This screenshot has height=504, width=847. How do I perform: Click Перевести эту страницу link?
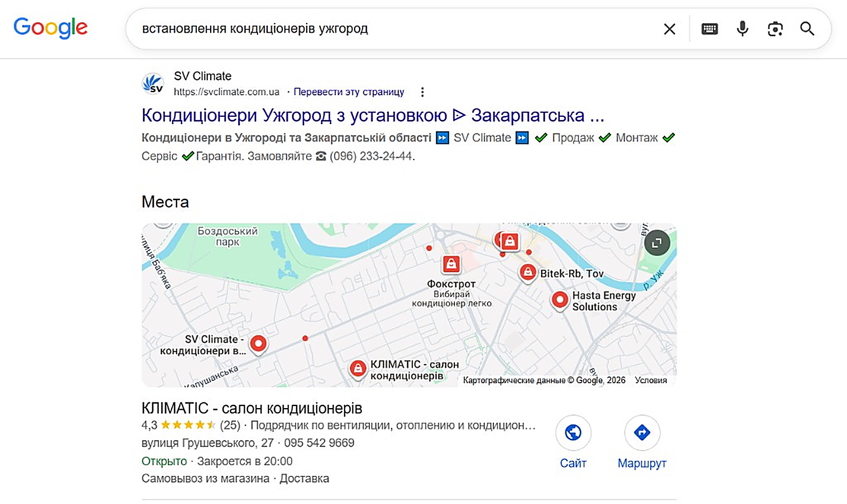349,92
